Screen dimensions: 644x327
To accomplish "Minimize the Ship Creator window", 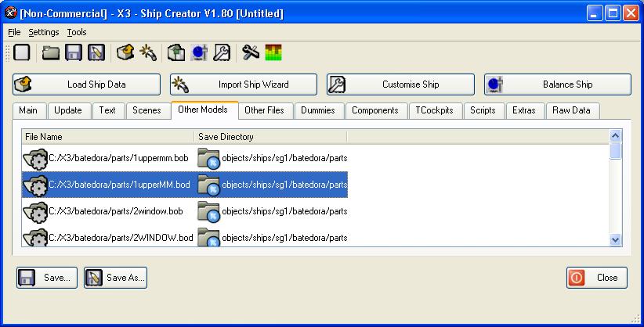I will [x=595, y=13].
